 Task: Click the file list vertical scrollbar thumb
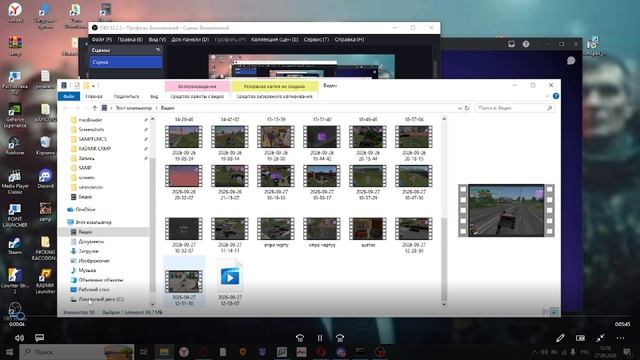click(x=444, y=260)
